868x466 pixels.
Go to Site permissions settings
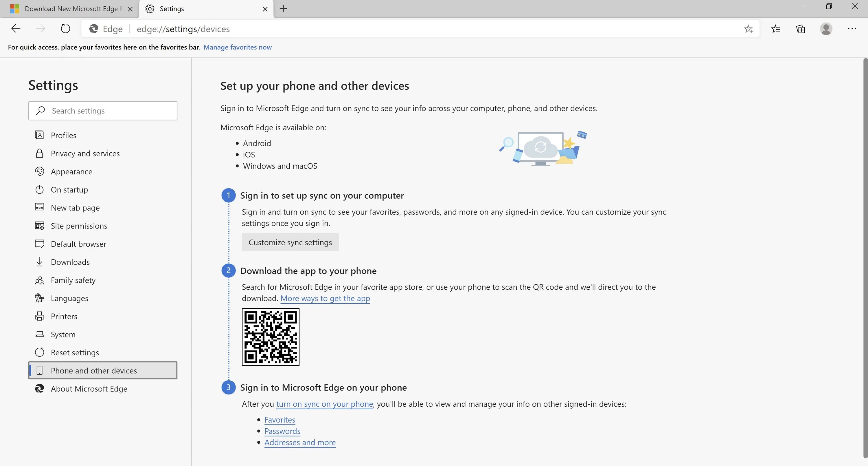pyautogui.click(x=79, y=226)
